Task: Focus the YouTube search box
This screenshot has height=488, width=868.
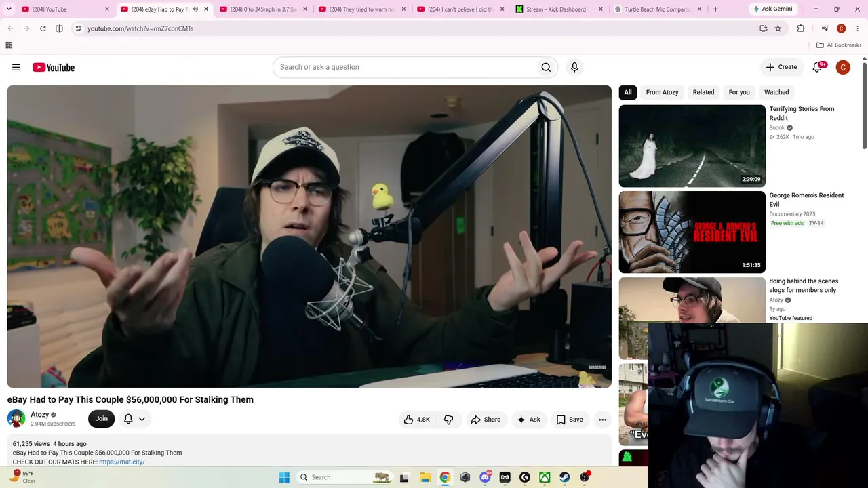Action: coord(406,67)
